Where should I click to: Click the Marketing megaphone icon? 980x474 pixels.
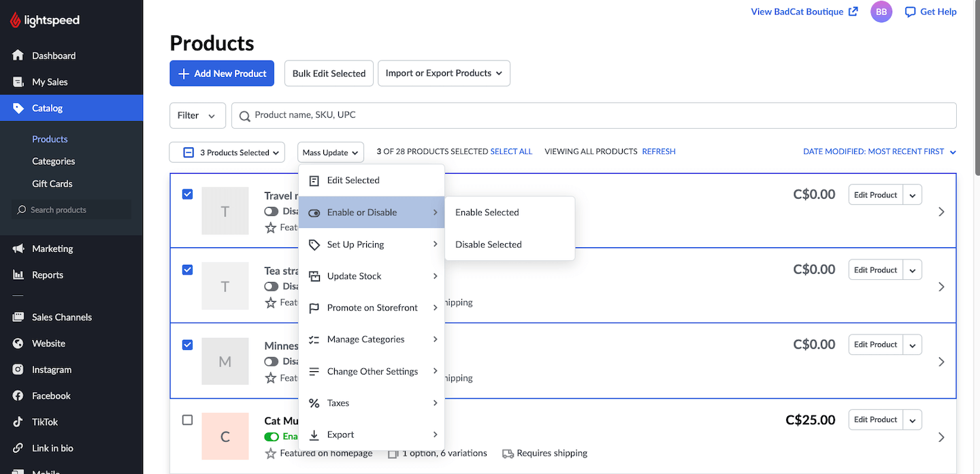coord(18,249)
